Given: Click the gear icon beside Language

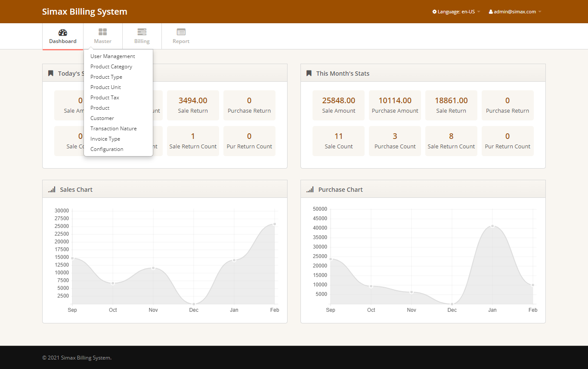Looking at the screenshot, I should [x=435, y=12].
